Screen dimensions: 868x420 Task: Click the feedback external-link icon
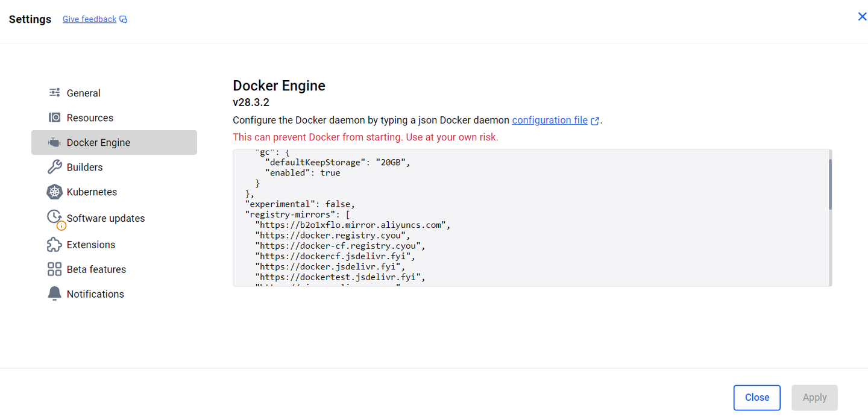coord(122,19)
